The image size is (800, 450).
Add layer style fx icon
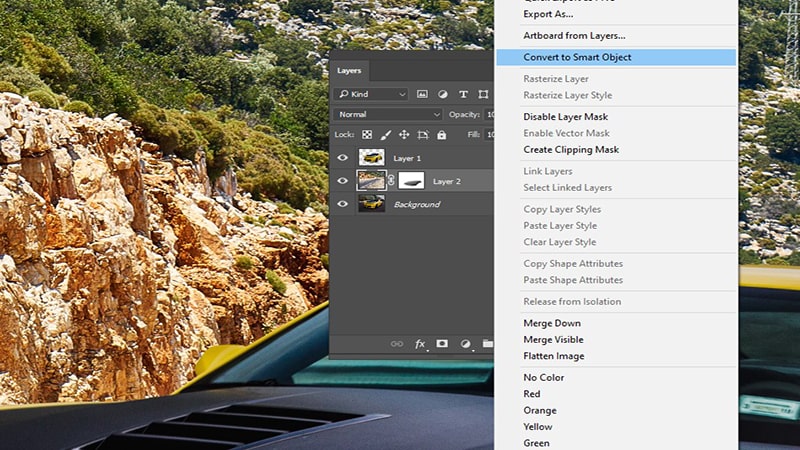420,344
